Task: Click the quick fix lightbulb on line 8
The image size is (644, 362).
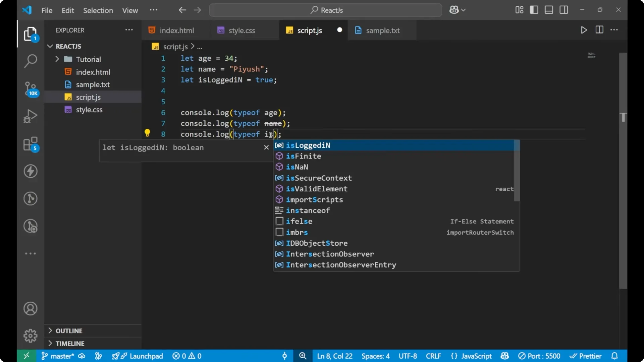Action: [147, 133]
